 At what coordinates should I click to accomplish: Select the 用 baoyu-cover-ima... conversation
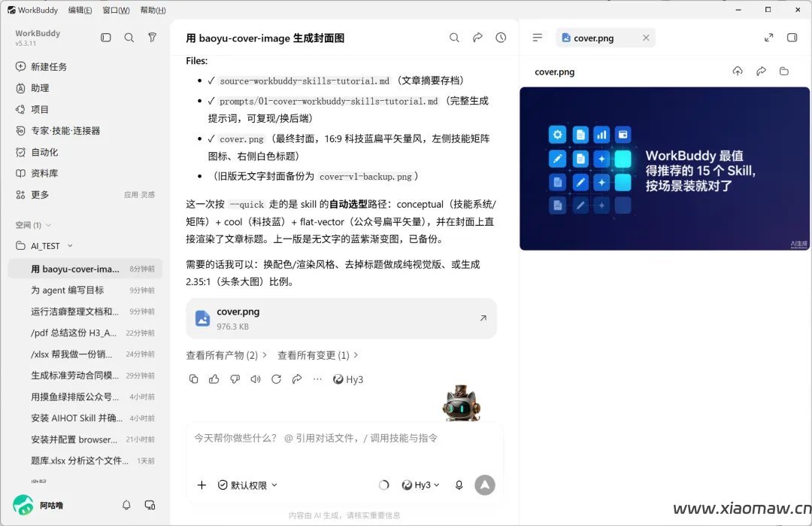click(86, 269)
